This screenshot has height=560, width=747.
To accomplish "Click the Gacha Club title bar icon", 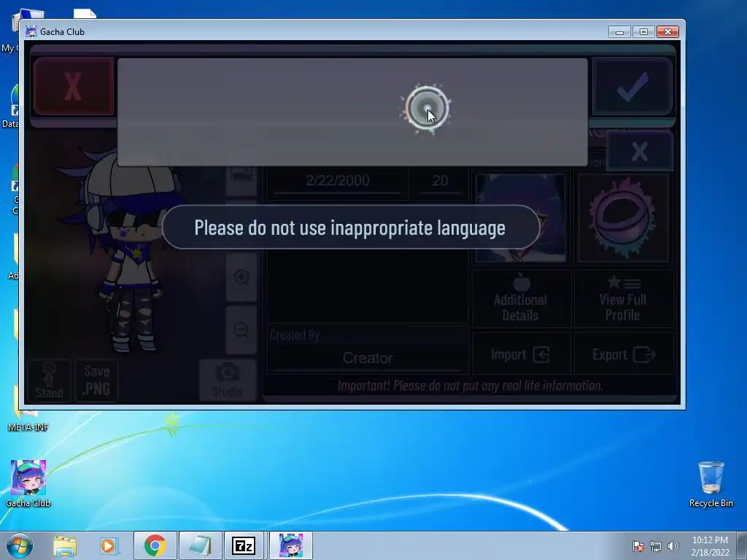I will 31,32.
